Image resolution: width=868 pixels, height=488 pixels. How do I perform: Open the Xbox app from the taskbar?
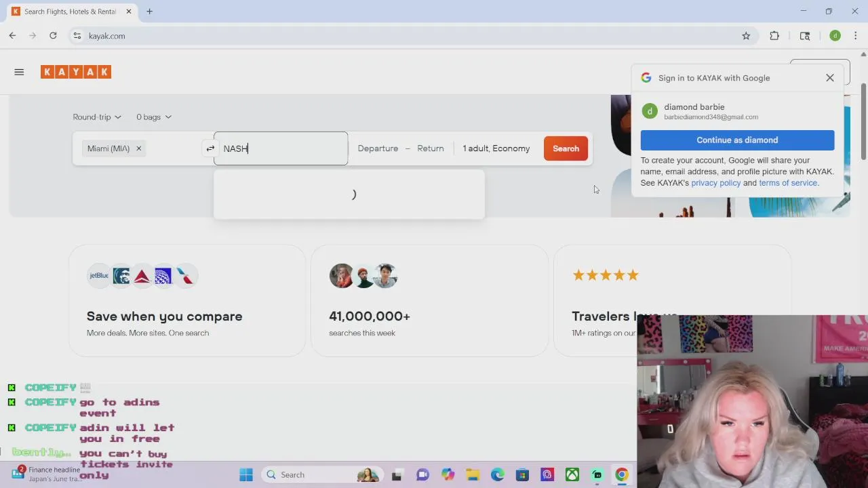point(572,475)
